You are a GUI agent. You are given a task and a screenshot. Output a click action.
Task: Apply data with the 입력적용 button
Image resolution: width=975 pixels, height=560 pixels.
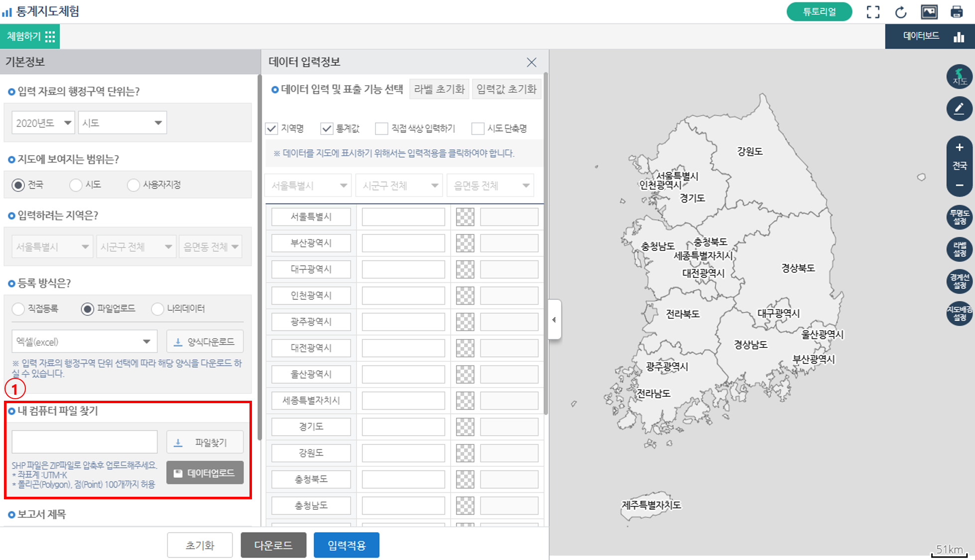click(x=346, y=545)
